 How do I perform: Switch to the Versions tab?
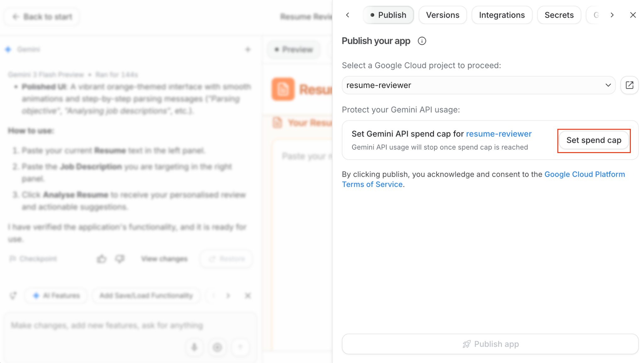[442, 15]
